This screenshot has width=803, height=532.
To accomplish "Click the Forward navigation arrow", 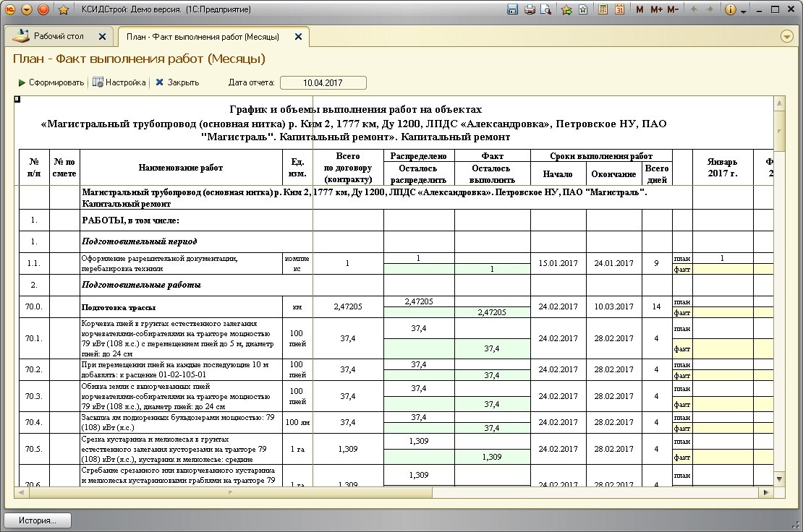I will pyautogui.click(x=710, y=9).
